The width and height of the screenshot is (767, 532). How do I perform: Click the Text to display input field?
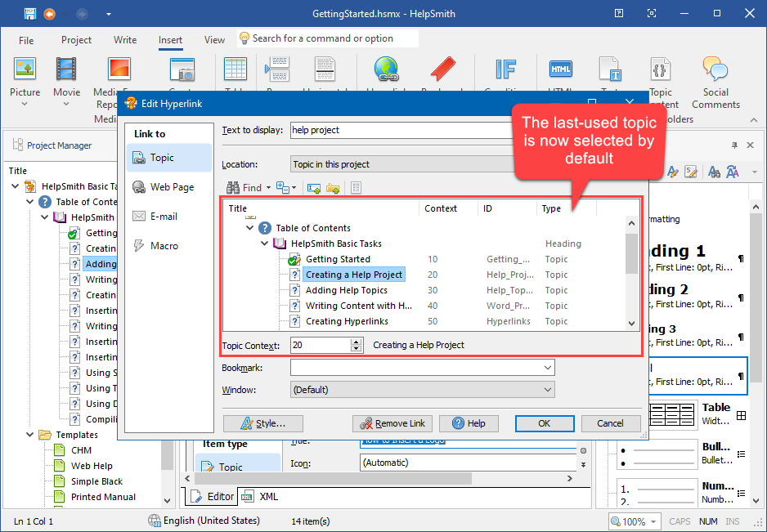tap(392, 130)
